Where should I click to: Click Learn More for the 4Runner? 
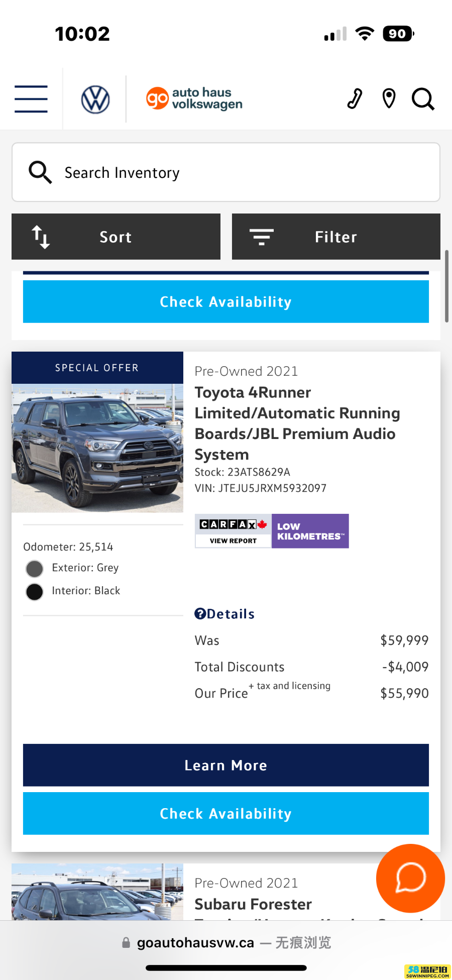pos(226,765)
